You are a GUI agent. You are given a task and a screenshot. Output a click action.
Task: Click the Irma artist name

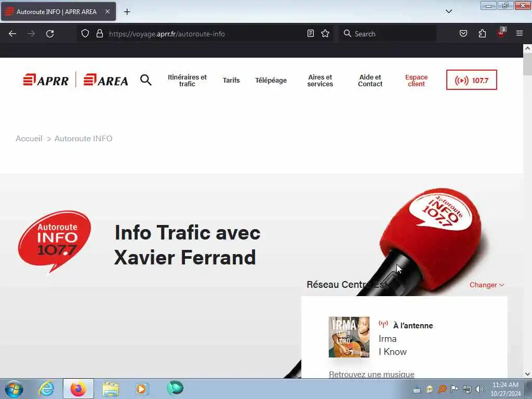pos(388,339)
